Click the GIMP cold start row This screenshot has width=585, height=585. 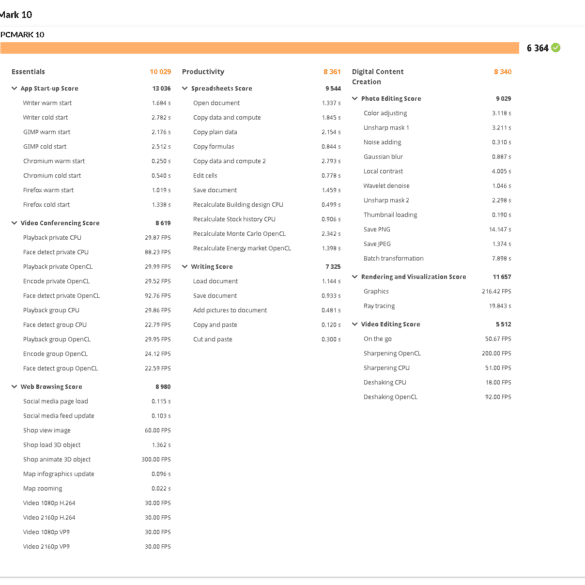97,147
